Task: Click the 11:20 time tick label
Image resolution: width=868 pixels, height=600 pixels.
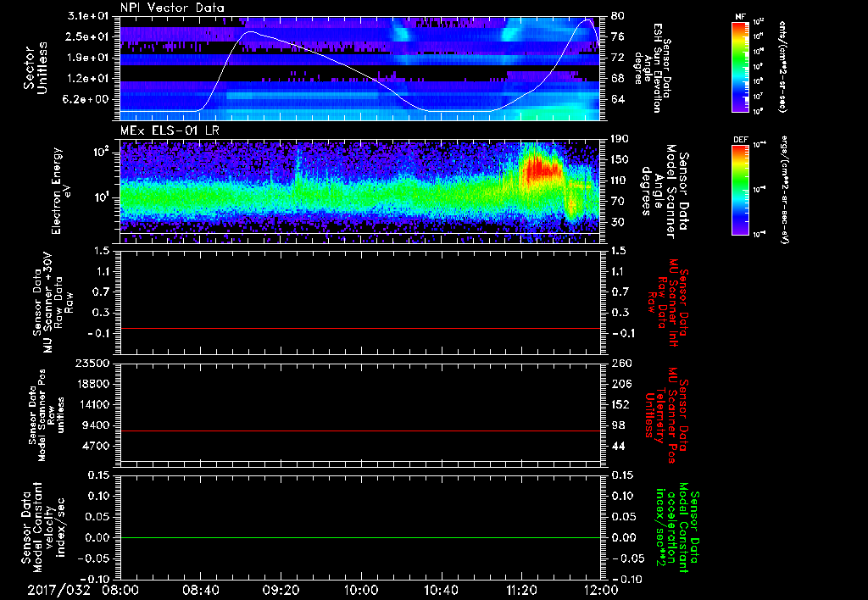Action: click(521, 591)
